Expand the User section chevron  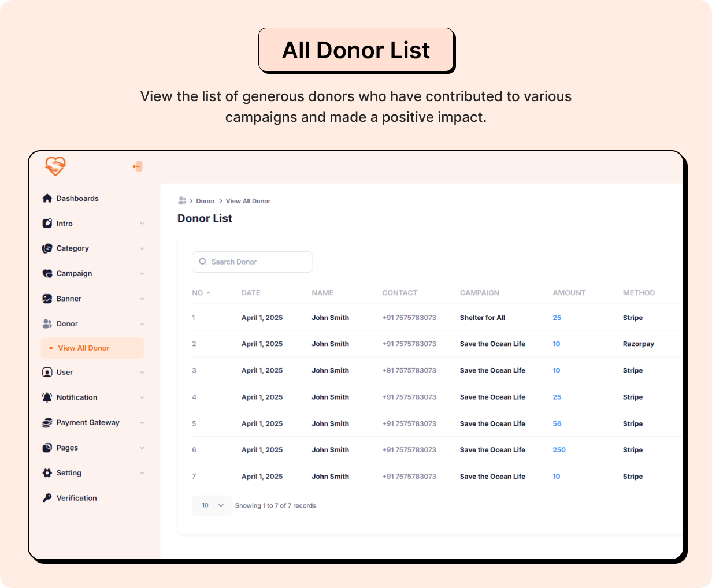[142, 372]
